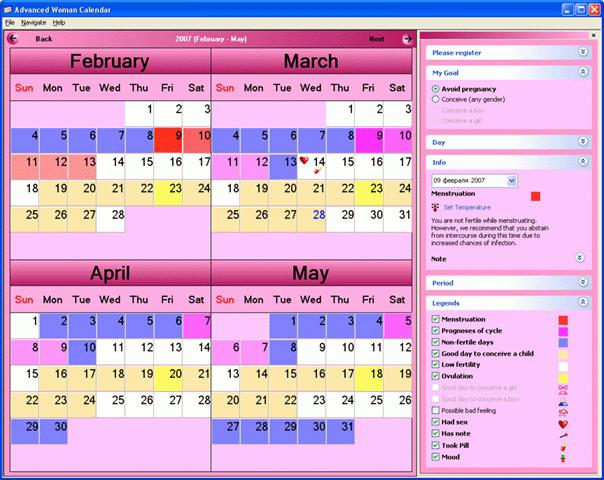Click the Took Pill legend icon
The width and height of the screenshot is (604, 480).
[x=563, y=447]
